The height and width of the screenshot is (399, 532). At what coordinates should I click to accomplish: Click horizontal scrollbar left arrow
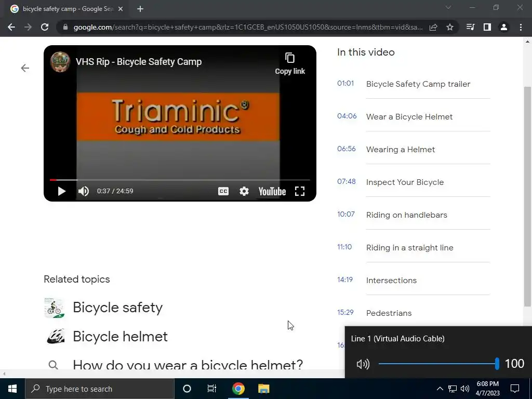(x=4, y=374)
